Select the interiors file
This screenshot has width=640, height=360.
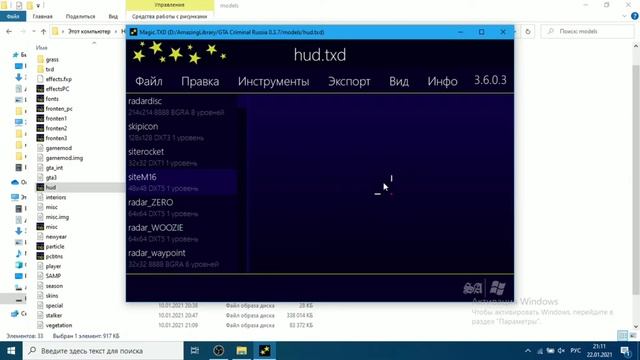click(x=56, y=197)
